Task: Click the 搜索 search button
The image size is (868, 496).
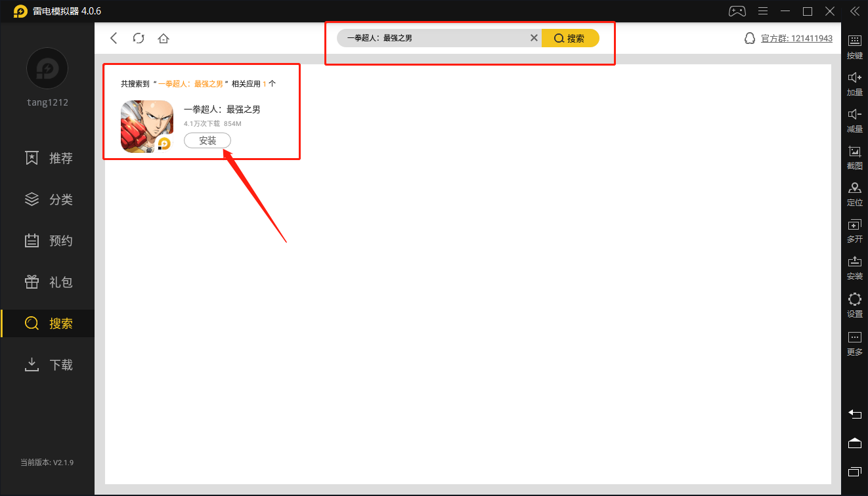Action: (x=570, y=38)
